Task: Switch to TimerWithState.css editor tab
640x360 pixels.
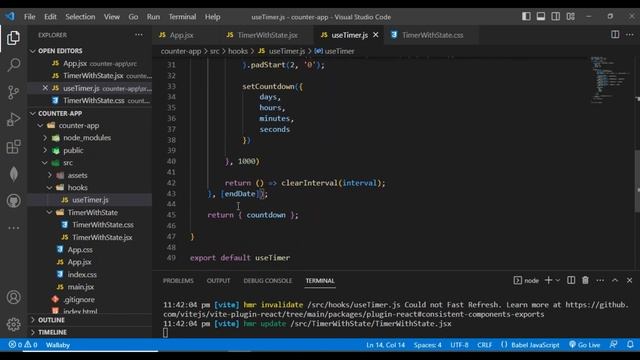Action: (432, 35)
